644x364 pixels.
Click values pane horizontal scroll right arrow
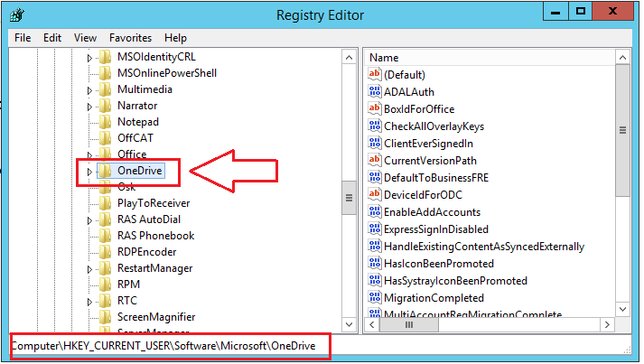coord(607,324)
